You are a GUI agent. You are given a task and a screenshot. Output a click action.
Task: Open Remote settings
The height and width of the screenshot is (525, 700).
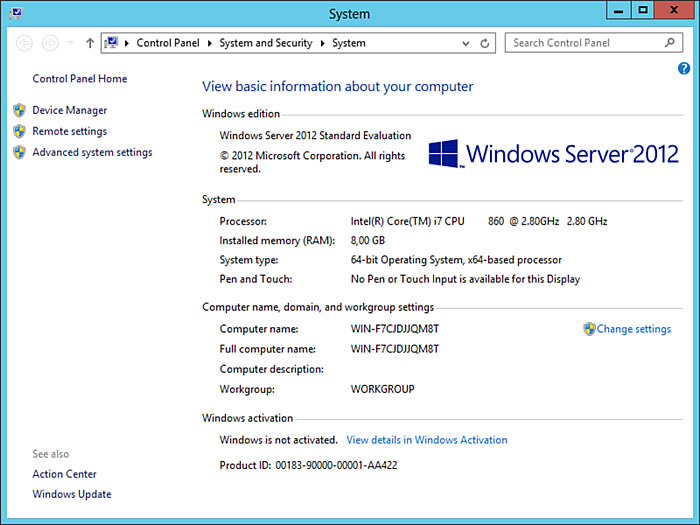pos(70,131)
